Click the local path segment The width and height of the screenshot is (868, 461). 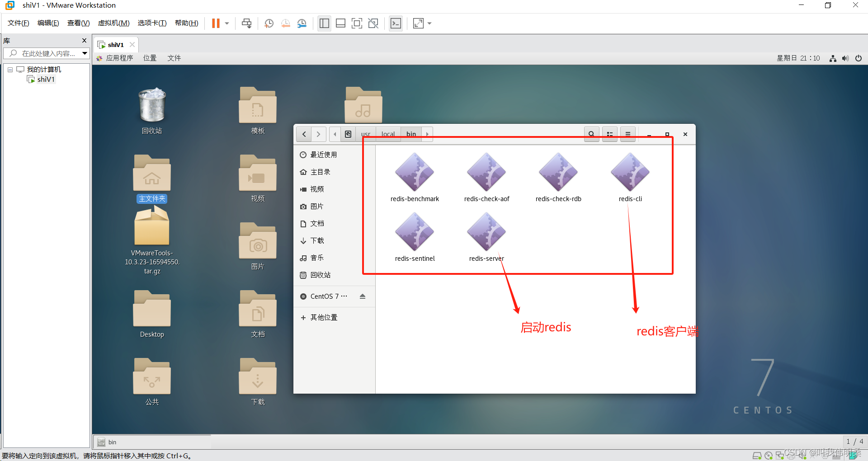pos(388,134)
